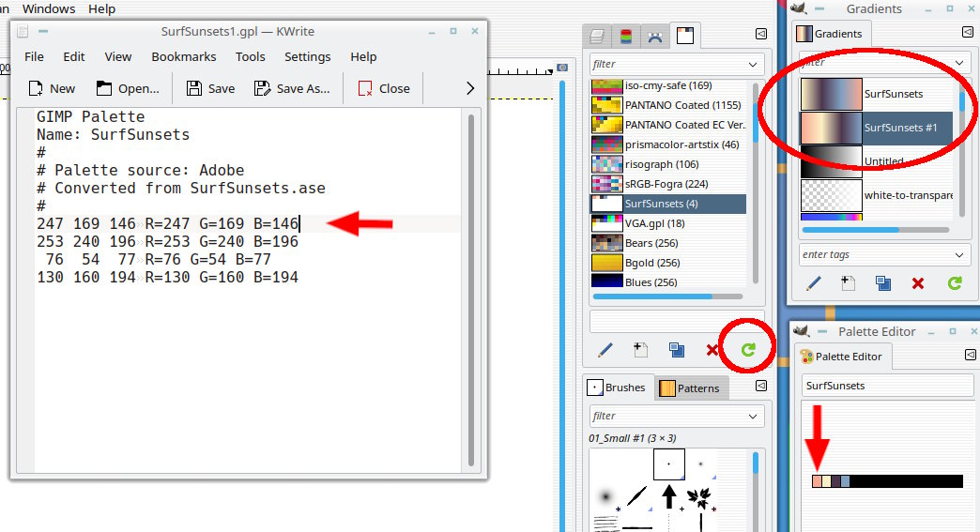Select iso-cmy-safe (169) palette
Screen dimensions: 980x532
pos(668,85)
